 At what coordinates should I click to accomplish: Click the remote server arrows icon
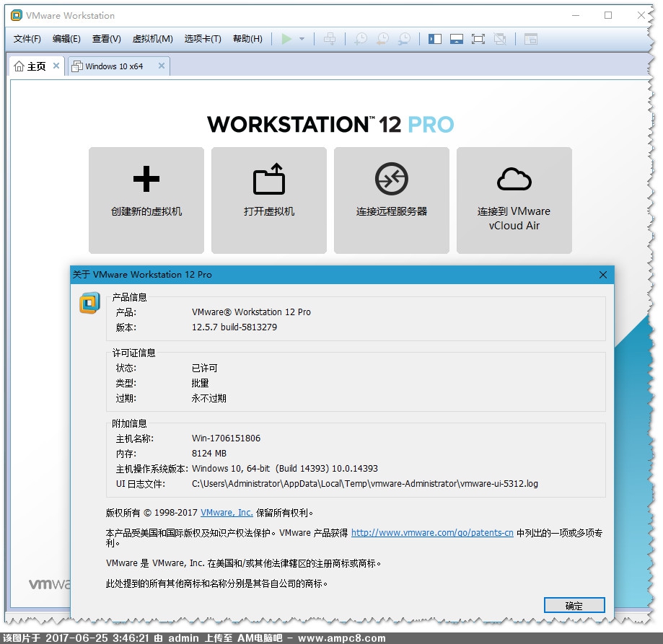pos(392,179)
